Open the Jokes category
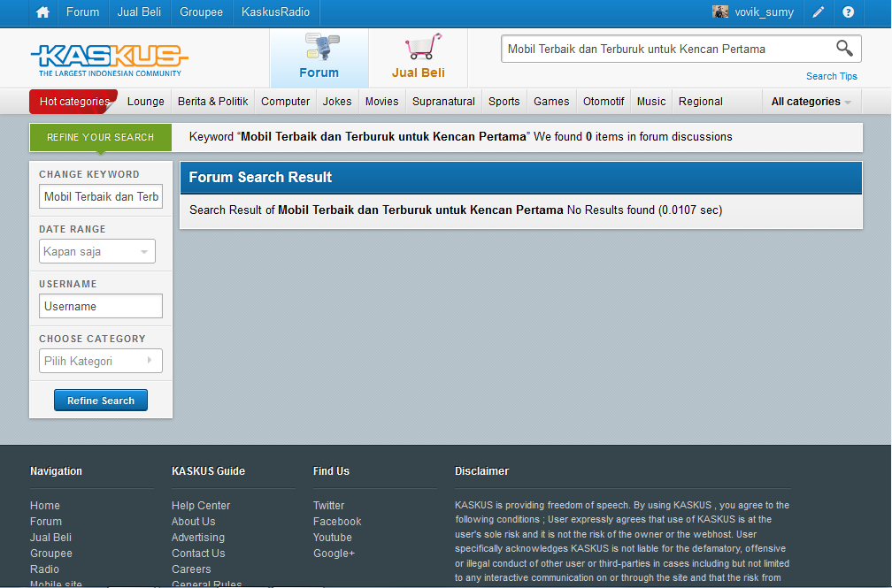The height and width of the screenshot is (588, 892). point(337,101)
